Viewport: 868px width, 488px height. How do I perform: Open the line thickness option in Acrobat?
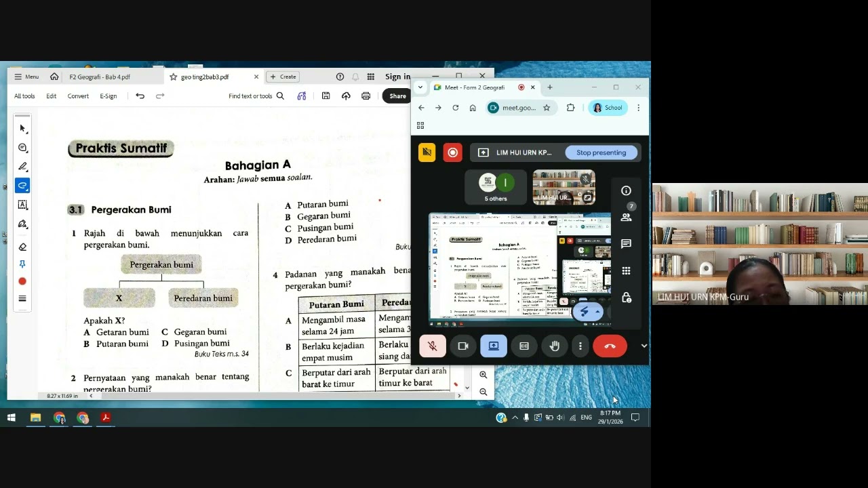(22, 298)
